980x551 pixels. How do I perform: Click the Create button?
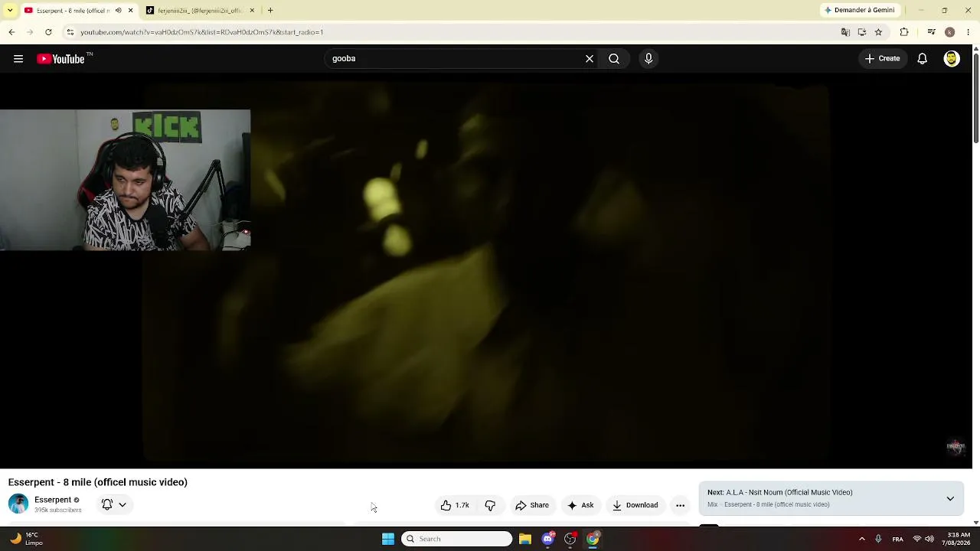point(883,59)
